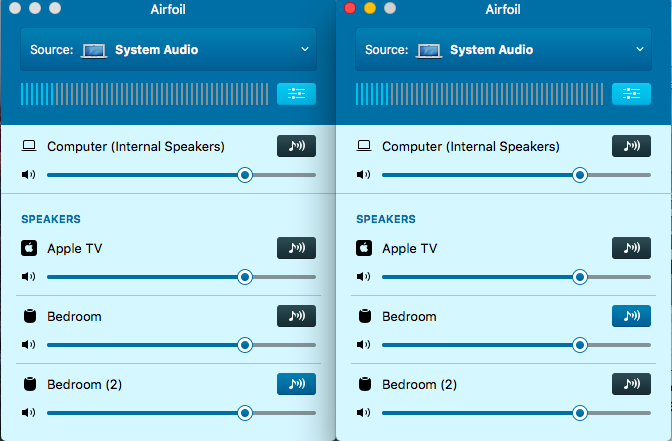Click 'Bedroom (2)' speaker name, right window

click(420, 384)
